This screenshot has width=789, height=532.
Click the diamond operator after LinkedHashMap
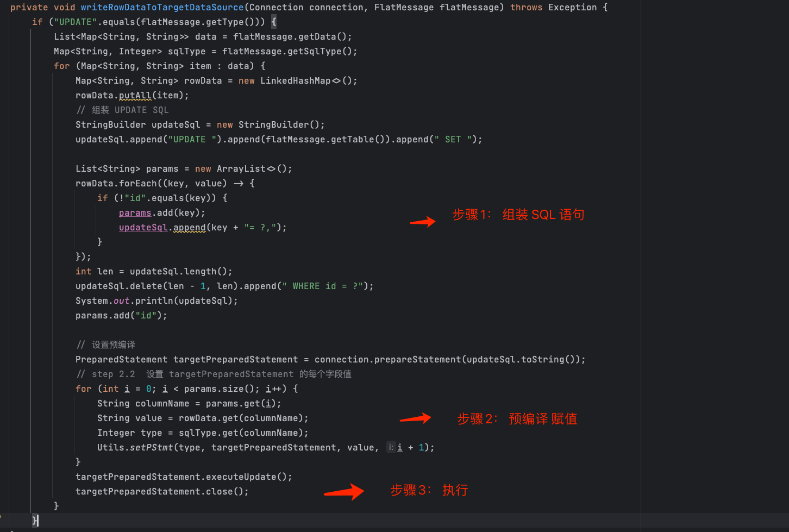click(x=336, y=81)
